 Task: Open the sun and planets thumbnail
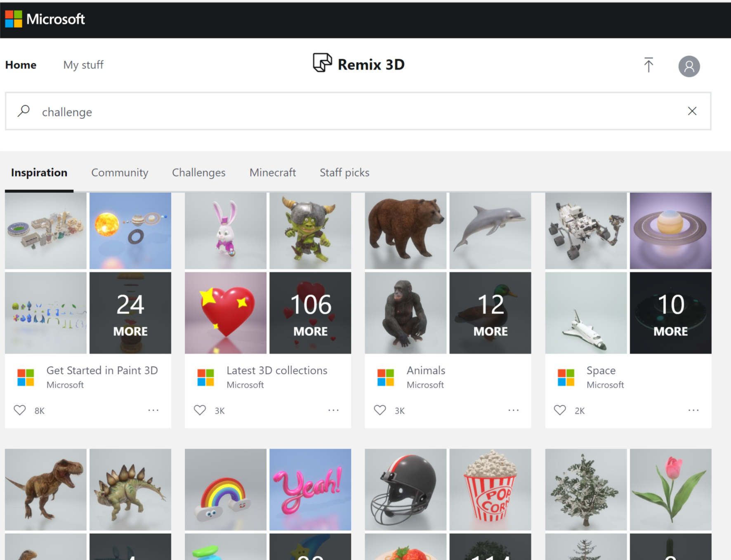(130, 231)
